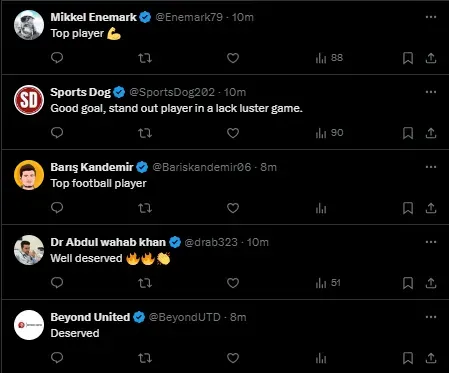Like Barış Kandemir's tweet
Viewport: 449px width, 373px height.
click(x=233, y=208)
